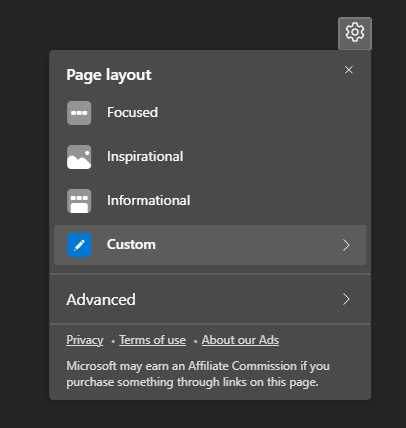Click the Informational layout icon
The width and height of the screenshot is (406, 428).
79,201
